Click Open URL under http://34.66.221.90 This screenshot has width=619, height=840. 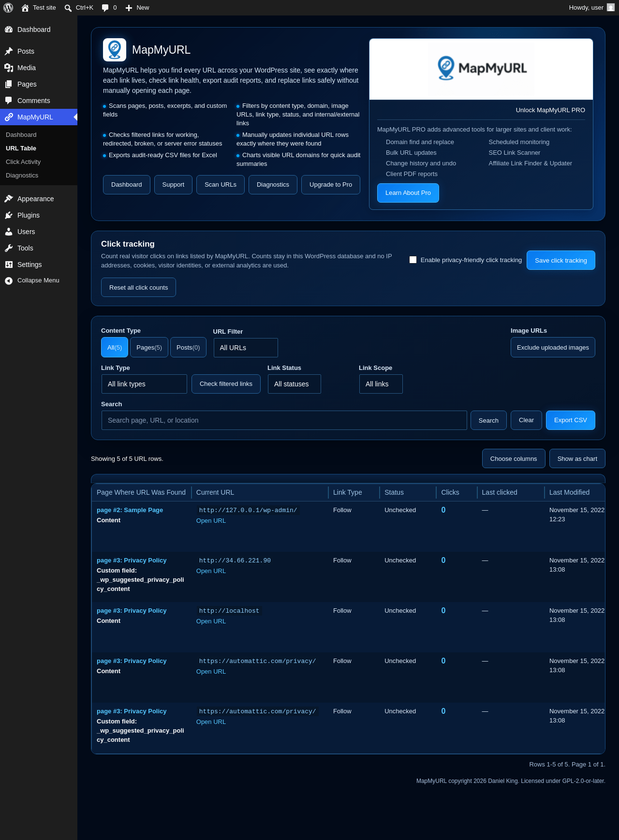pos(211,571)
